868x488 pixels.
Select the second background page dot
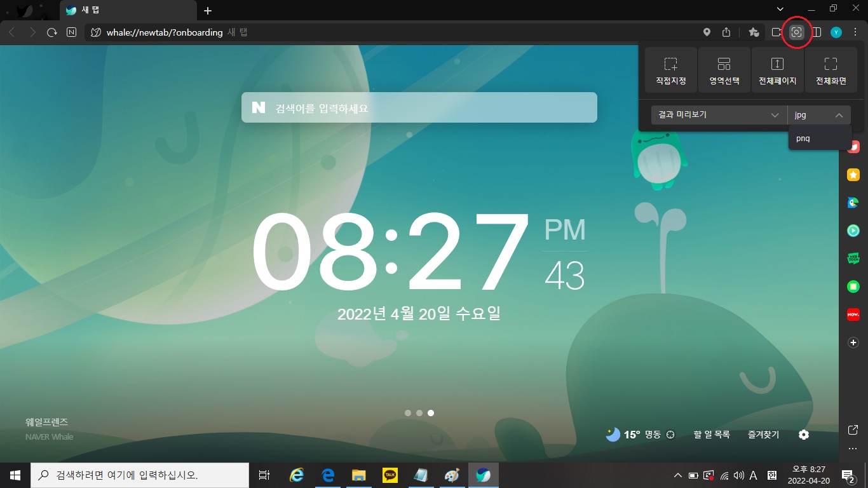coord(419,413)
